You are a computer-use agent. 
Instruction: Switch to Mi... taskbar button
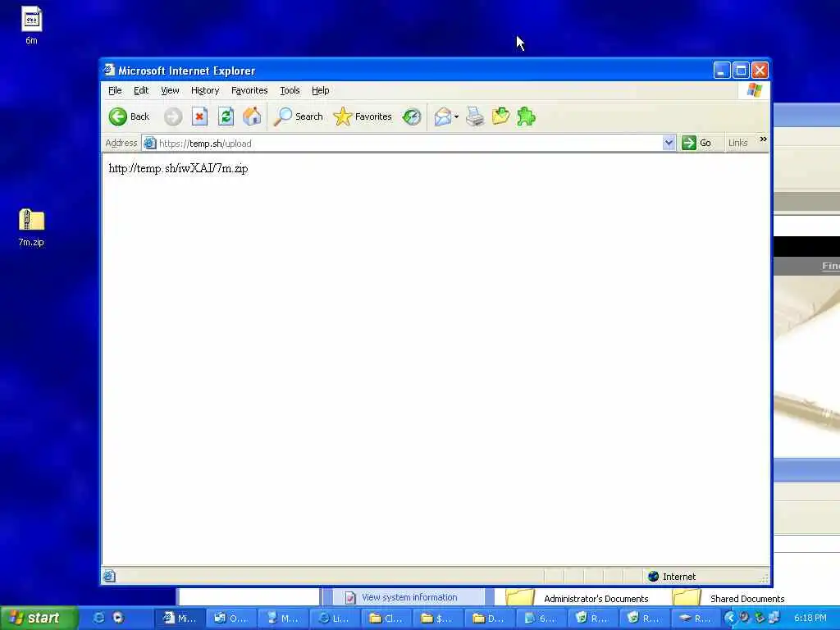tap(180, 619)
